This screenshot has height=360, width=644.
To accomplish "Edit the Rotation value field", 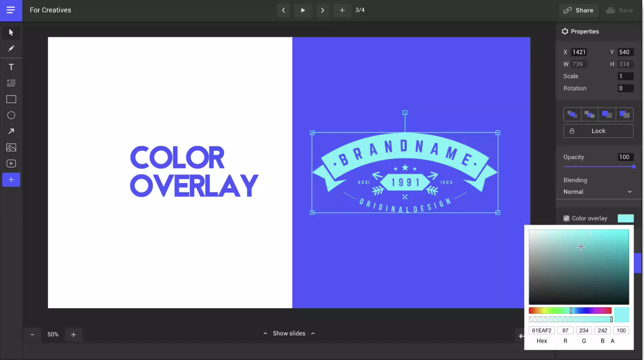I will [x=625, y=88].
